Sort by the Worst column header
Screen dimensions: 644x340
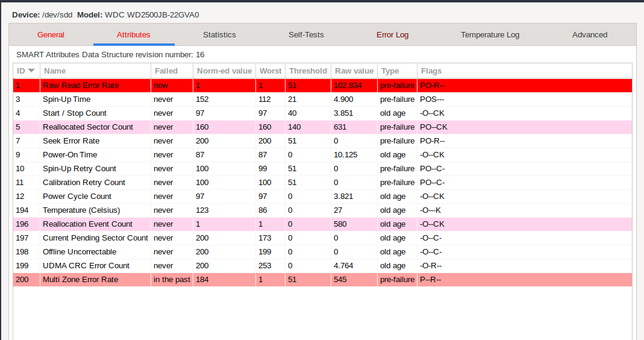[270, 71]
